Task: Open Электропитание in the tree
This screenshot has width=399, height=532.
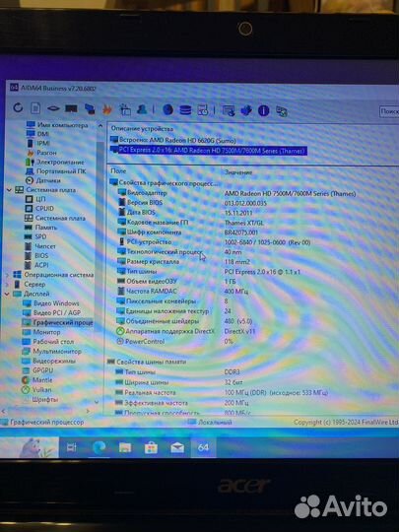Action: point(60,163)
